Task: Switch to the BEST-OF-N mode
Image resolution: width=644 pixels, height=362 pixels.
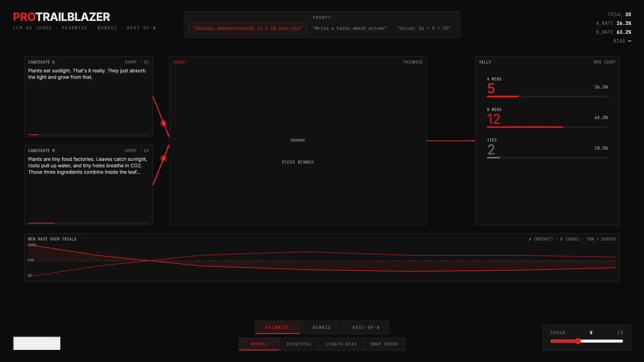Action: pos(366,327)
